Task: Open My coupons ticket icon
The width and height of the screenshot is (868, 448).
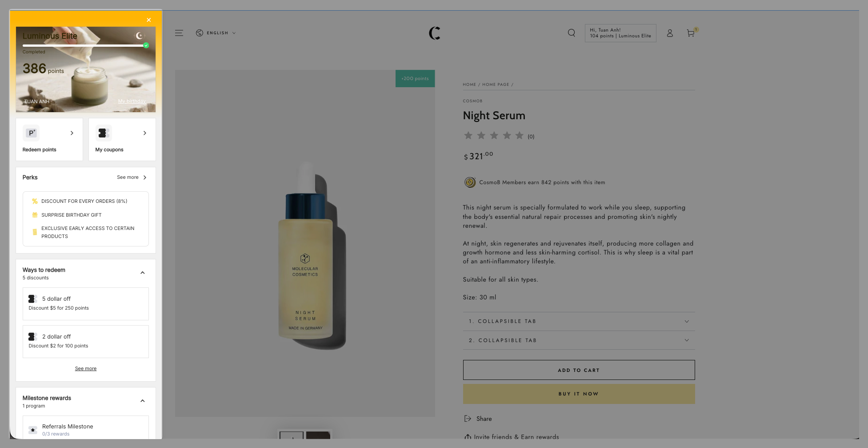Action: [x=104, y=133]
